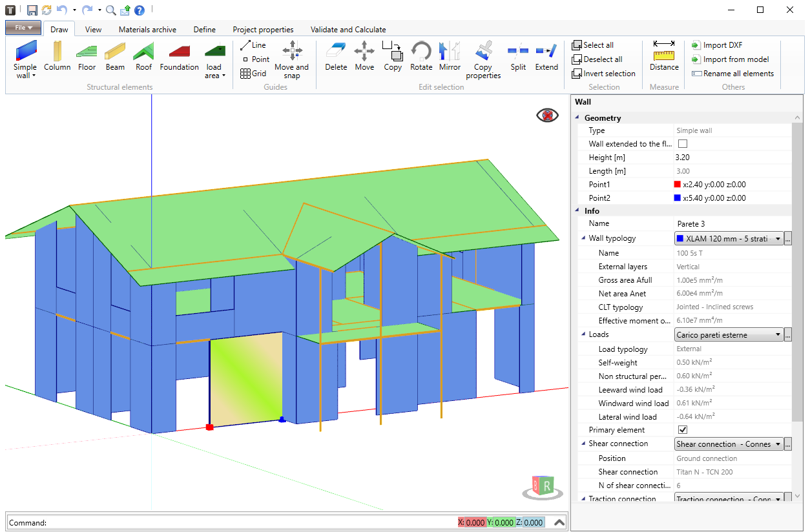Copy the current selection
This screenshot has height=532, width=810.
click(393, 56)
